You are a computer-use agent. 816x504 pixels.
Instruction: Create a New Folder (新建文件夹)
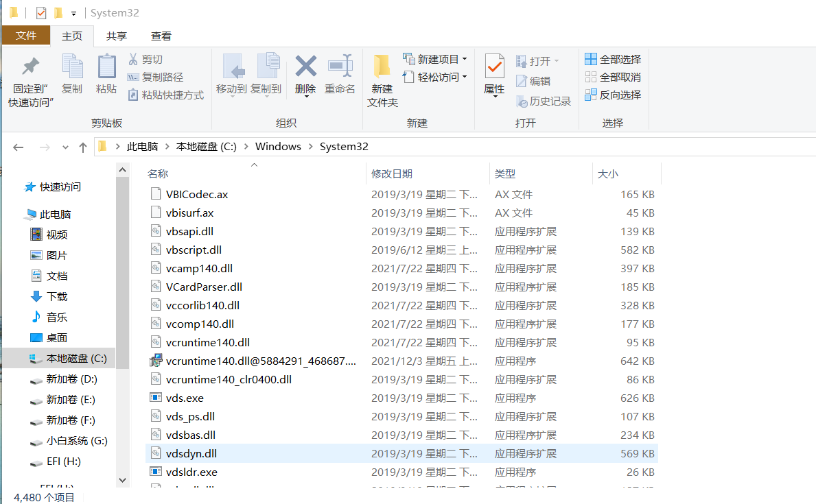[382, 80]
